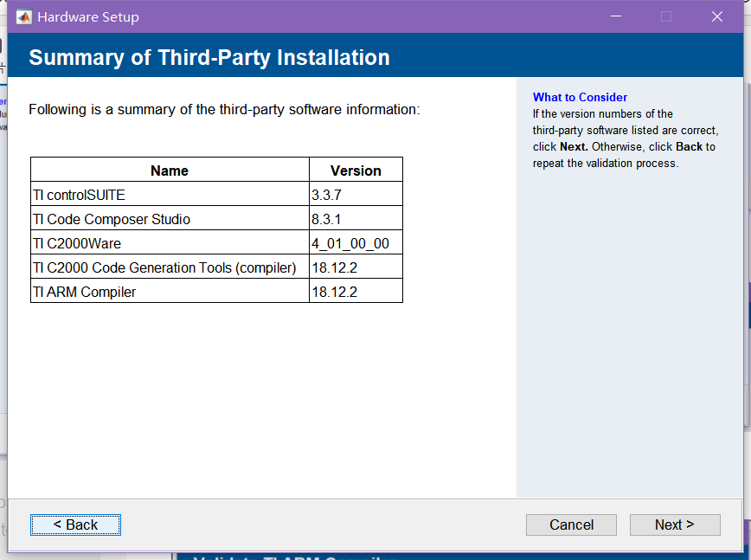Click the Back button
Screen dimensions: 751x560
coord(75,525)
